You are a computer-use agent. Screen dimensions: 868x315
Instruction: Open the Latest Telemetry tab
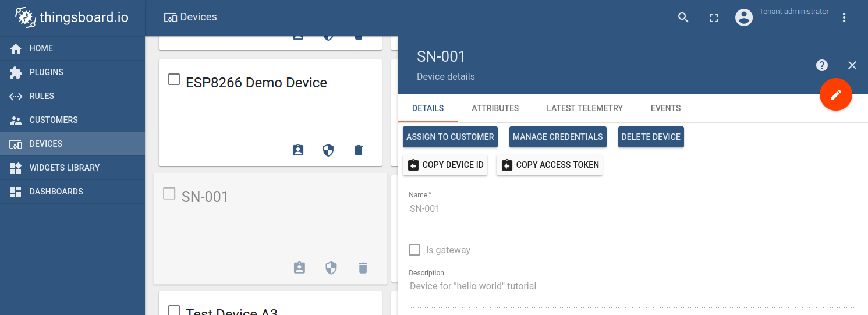coord(584,108)
